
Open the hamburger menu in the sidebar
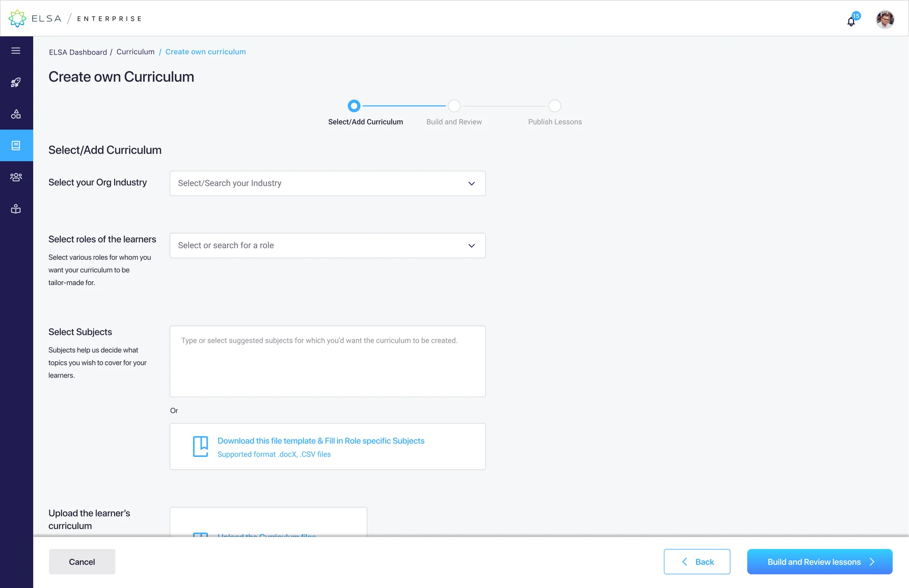(x=16, y=50)
